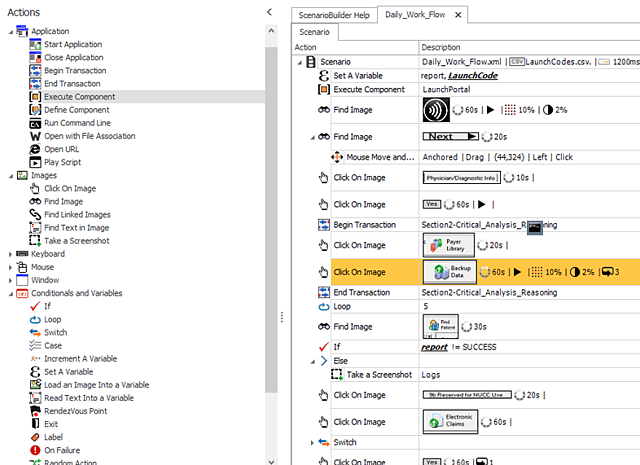
Task: Click the Read Text Into a Variable icon
Action: point(35,398)
